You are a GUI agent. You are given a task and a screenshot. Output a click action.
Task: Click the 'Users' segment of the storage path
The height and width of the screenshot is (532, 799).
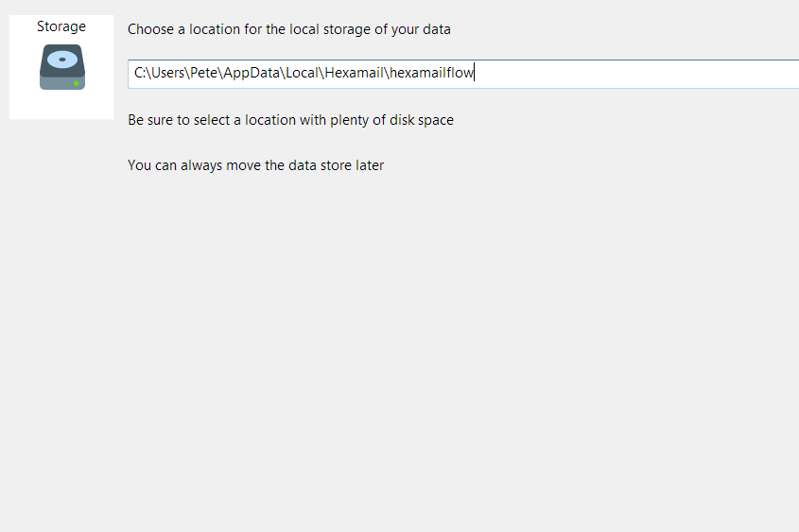pos(167,73)
